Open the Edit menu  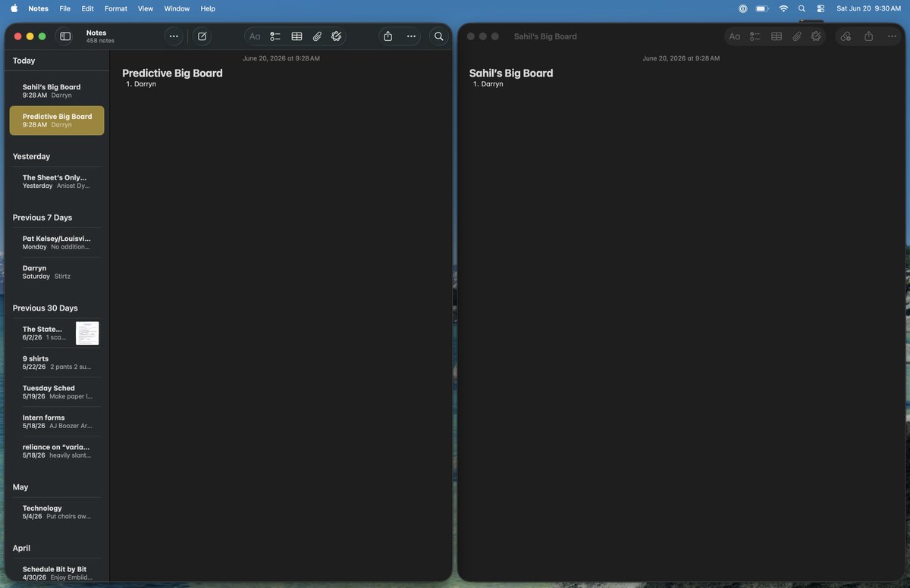pos(88,8)
